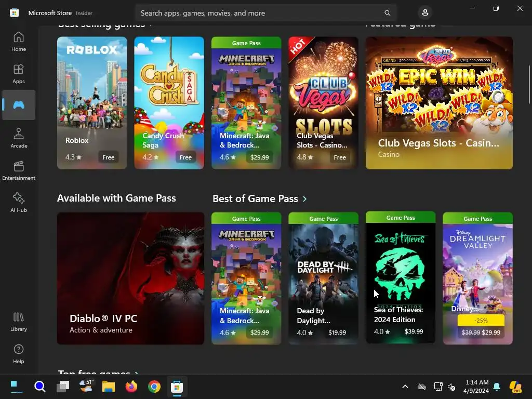The height and width of the screenshot is (399, 532).
Task: Open Disney Dreamlight Valley game card
Action: [478, 278]
